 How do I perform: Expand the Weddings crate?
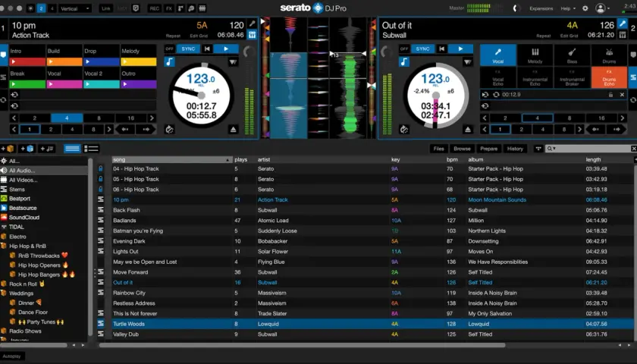(4, 293)
